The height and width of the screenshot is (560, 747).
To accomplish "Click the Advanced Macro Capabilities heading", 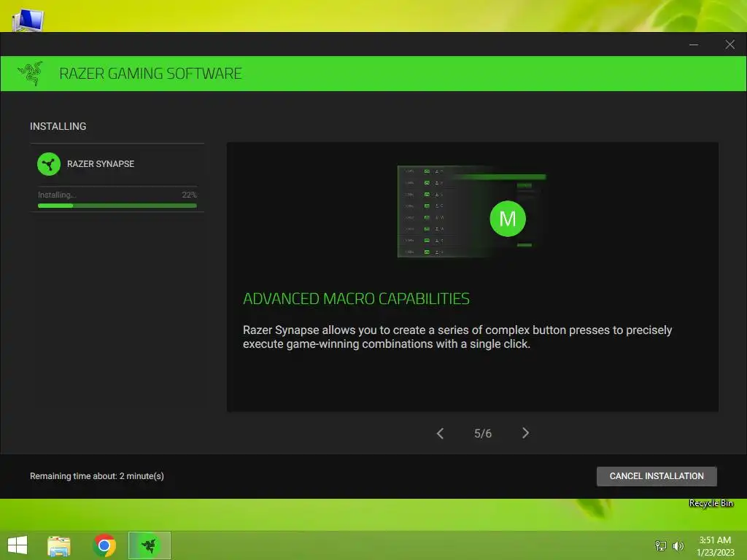I will coord(356,298).
